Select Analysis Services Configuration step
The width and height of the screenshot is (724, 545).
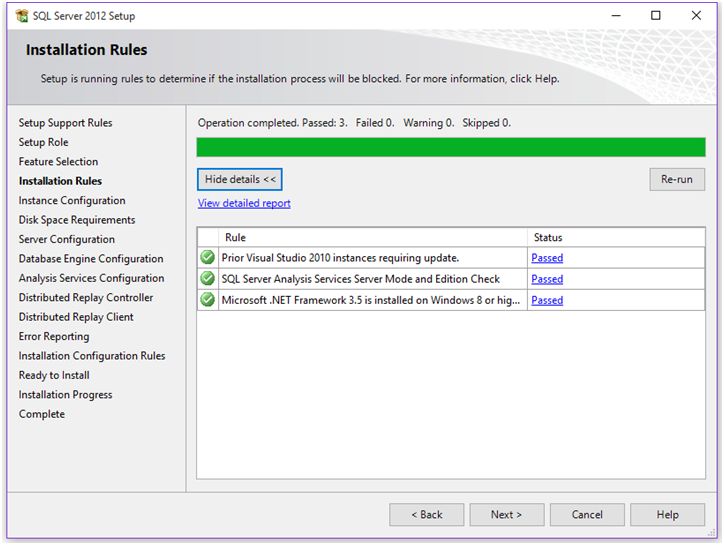[91, 278]
